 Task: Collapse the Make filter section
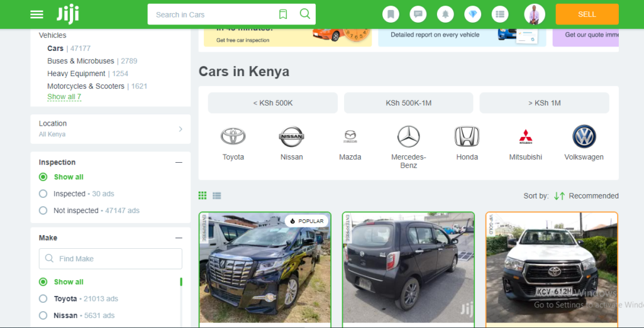click(x=179, y=238)
